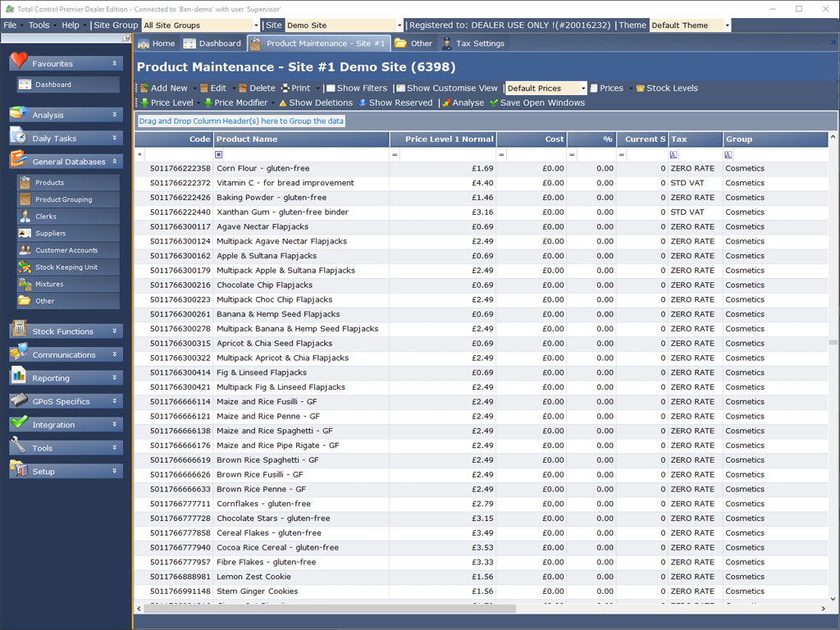Screen dimensions: 840x630
Task: Open the Tools menu
Action: coord(39,25)
